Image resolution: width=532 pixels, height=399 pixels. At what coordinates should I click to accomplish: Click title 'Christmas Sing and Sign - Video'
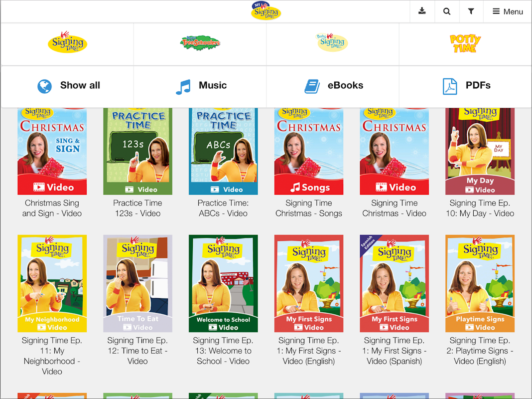[x=52, y=208]
